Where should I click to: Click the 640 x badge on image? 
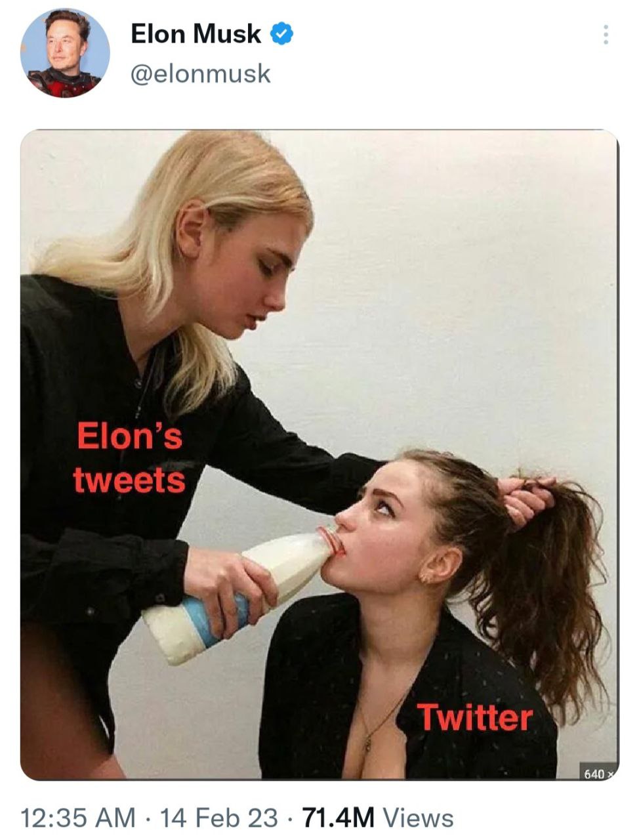click(x=598, y=774)
